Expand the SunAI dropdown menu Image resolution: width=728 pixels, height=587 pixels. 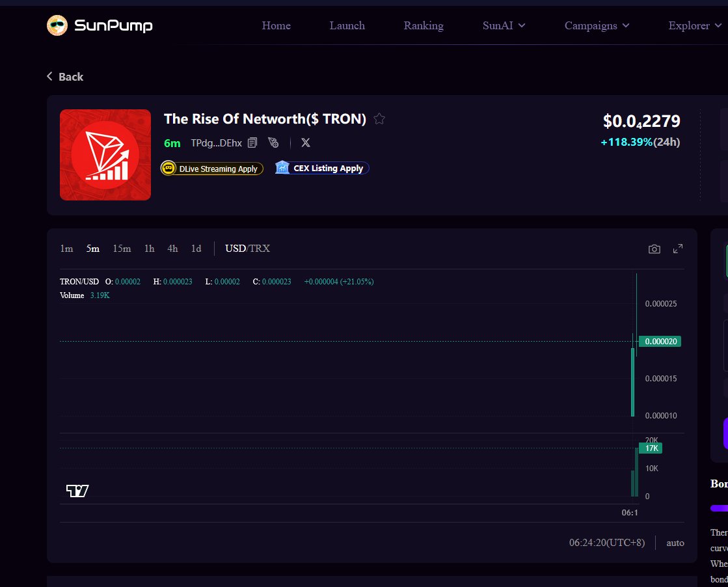point(504,25)
